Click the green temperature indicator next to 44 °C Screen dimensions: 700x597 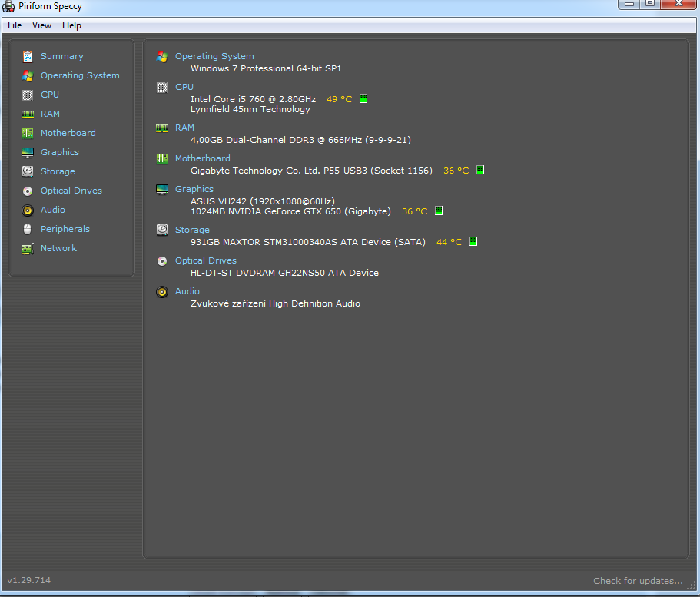(x=473, y=241)
